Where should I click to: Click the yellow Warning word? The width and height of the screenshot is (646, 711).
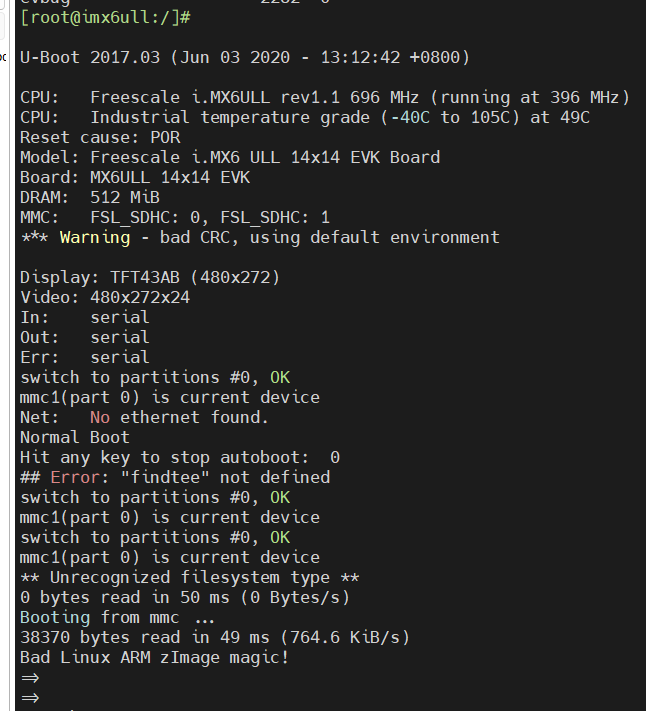click(95, 238)
